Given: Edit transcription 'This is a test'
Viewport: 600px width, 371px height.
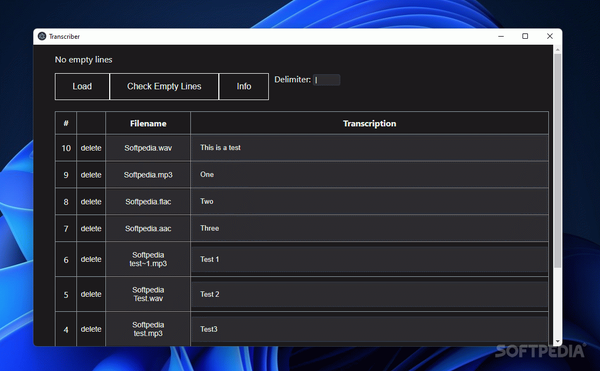Looking at the screenshot, I should (x=369, y=148).
